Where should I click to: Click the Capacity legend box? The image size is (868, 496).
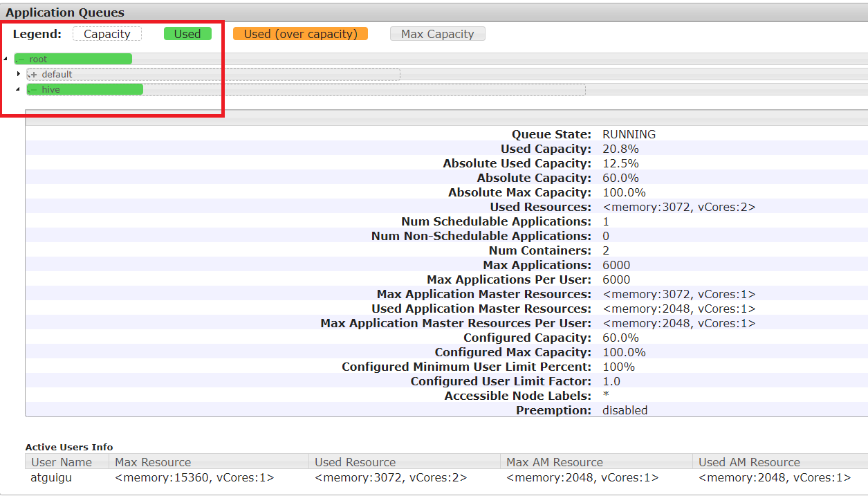point(107,34)
